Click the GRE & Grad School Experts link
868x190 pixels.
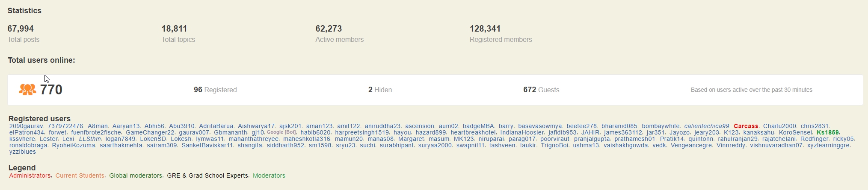(x=207, y=175)
